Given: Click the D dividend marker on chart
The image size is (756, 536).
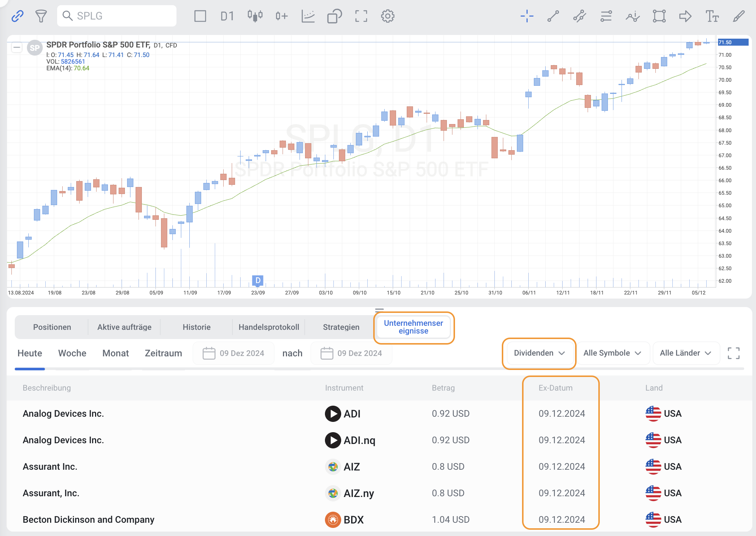Looking at the screenshot, I should [258, 281].
